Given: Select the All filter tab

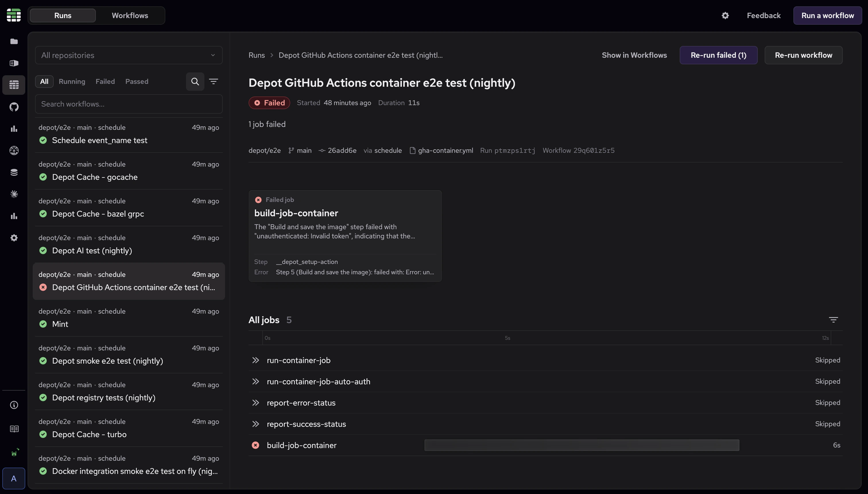Looking at the screenshot, I should point(44,82).
